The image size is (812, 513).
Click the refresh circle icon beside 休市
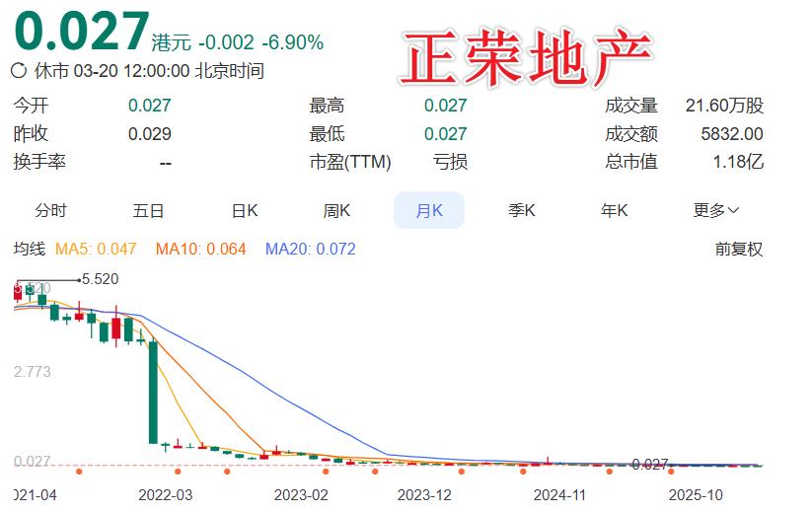pyautogui.click(x=19, y=70)
